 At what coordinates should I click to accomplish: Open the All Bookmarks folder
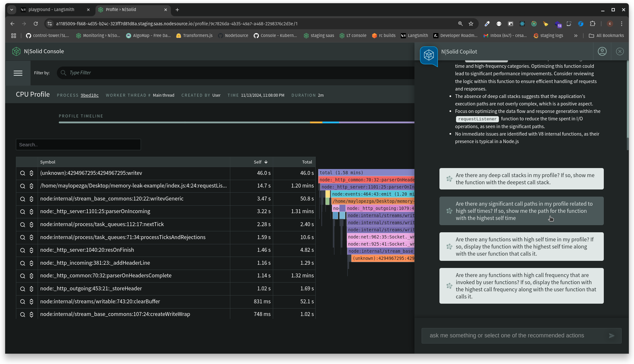pos(606,36)
